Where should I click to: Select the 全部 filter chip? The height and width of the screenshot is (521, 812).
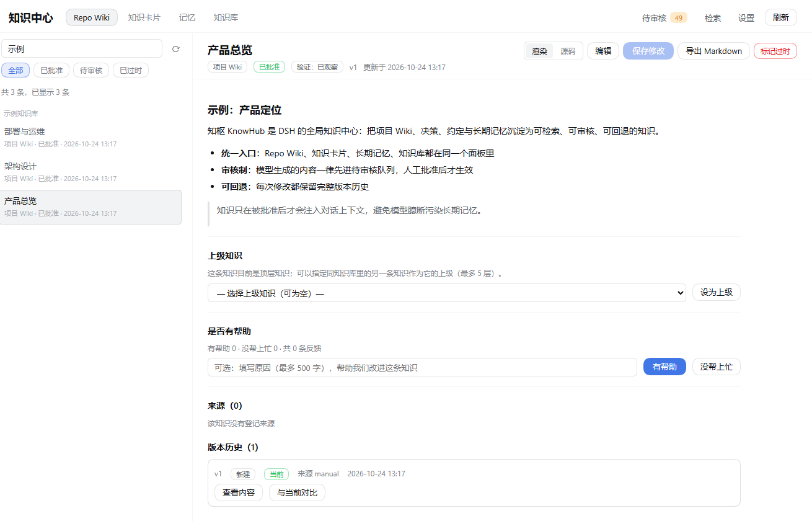pos(15,70)
